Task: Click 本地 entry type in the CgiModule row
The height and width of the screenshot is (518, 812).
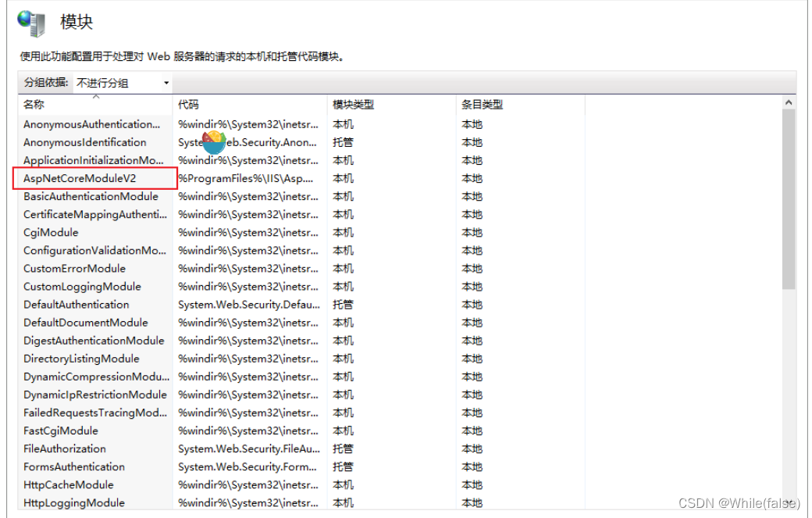Action: click(472, 233)
